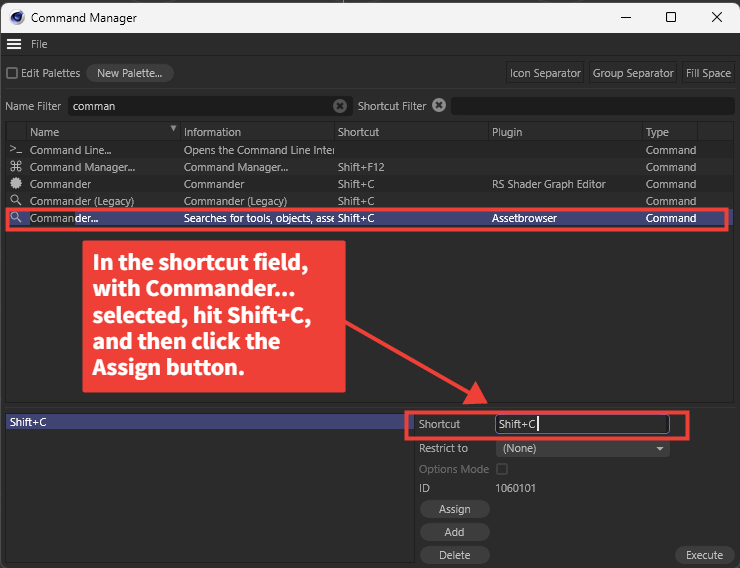Viewport: 740px width, 568px height.
Task: Clear the Shortcut Filter with the X icon
Action: [439, 105]
